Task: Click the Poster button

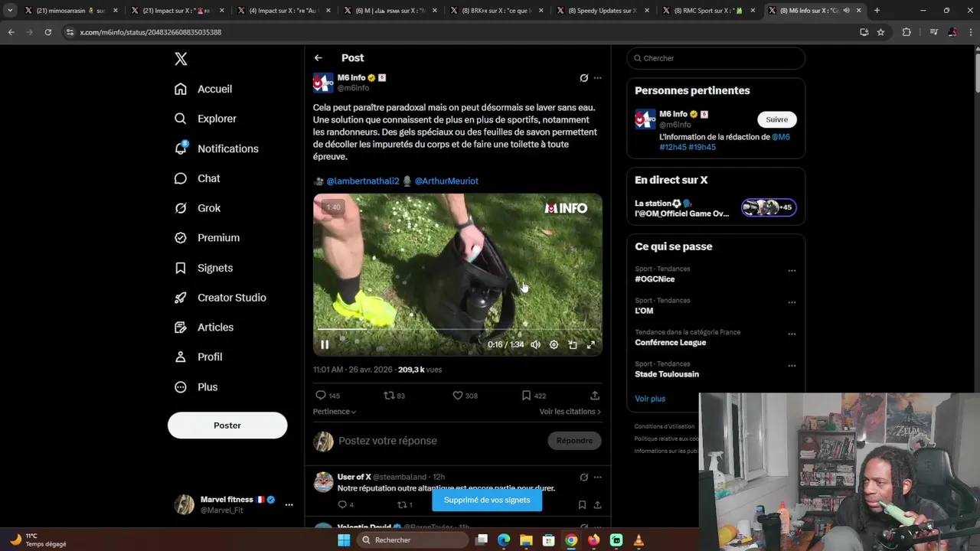Action: 227,425
